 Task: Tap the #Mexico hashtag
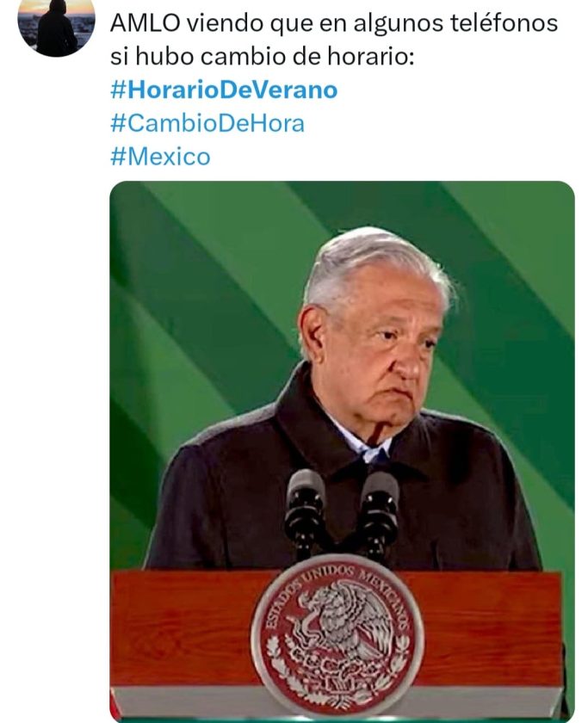(160, 157)
